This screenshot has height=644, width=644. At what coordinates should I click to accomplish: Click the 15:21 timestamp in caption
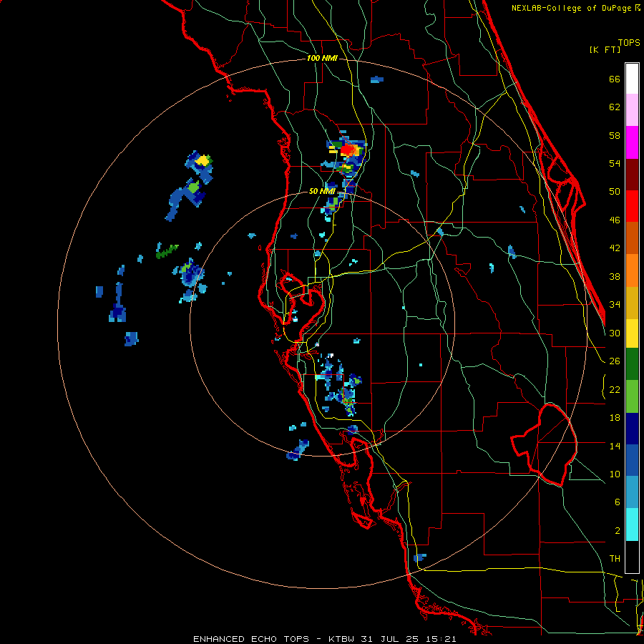click(x=442, y=639)
